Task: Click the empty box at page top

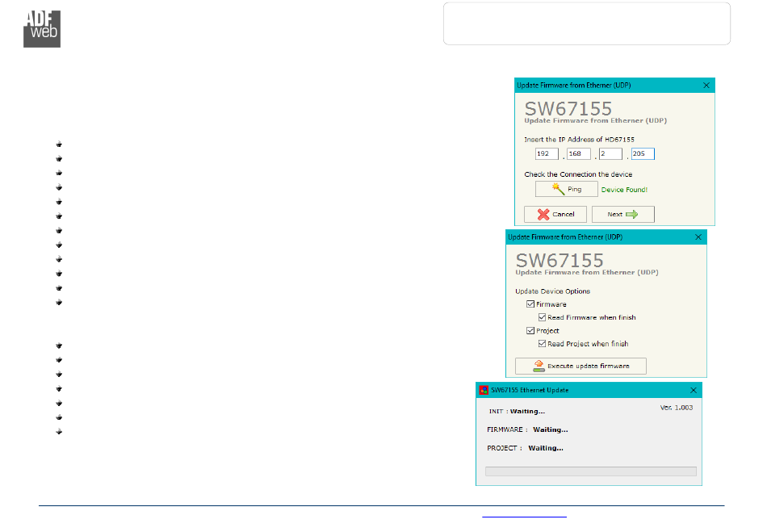Action: [x=587, y=23]
